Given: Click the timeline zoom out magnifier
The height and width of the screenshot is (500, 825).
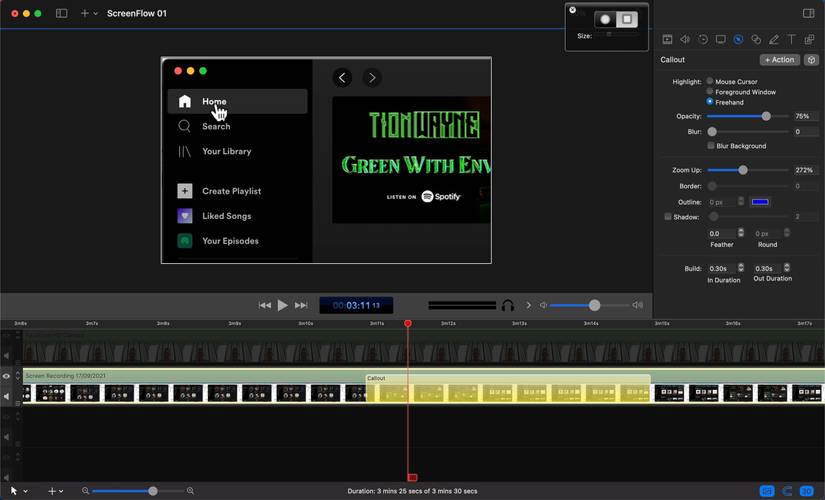Looking at the screenshot, I should tap(85, 491).
